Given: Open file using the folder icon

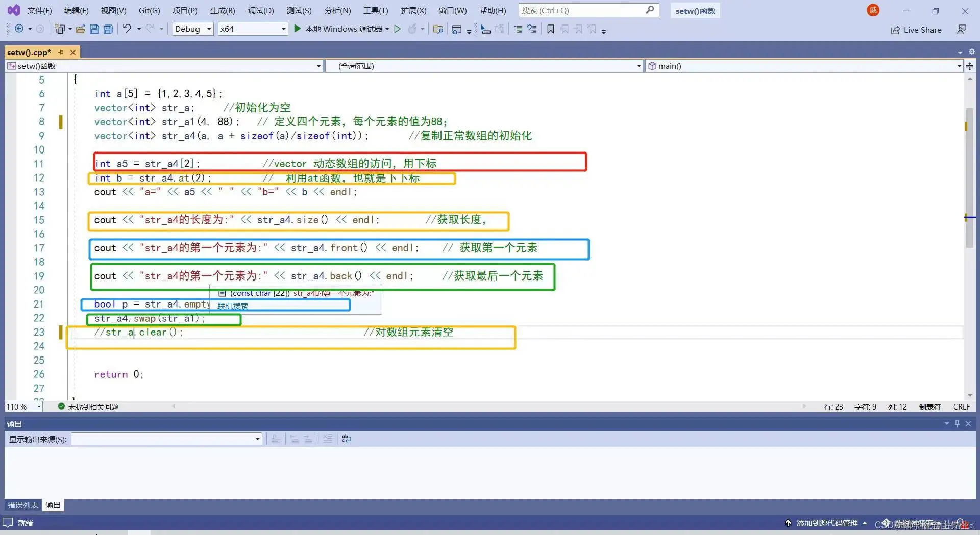Looking at the screenshot, I should [x=80, y=29].
